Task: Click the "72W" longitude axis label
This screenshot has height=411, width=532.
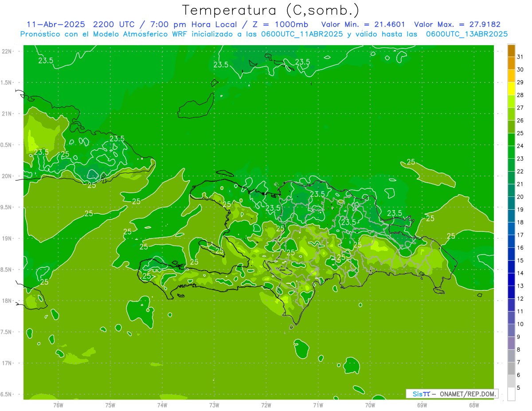Action: coord(266,405)
